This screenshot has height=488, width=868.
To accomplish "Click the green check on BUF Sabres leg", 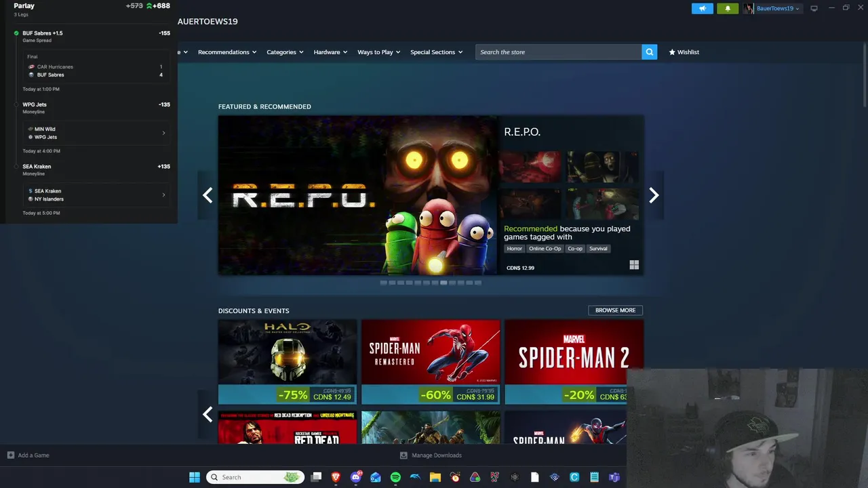I will (x=16, y=33).
